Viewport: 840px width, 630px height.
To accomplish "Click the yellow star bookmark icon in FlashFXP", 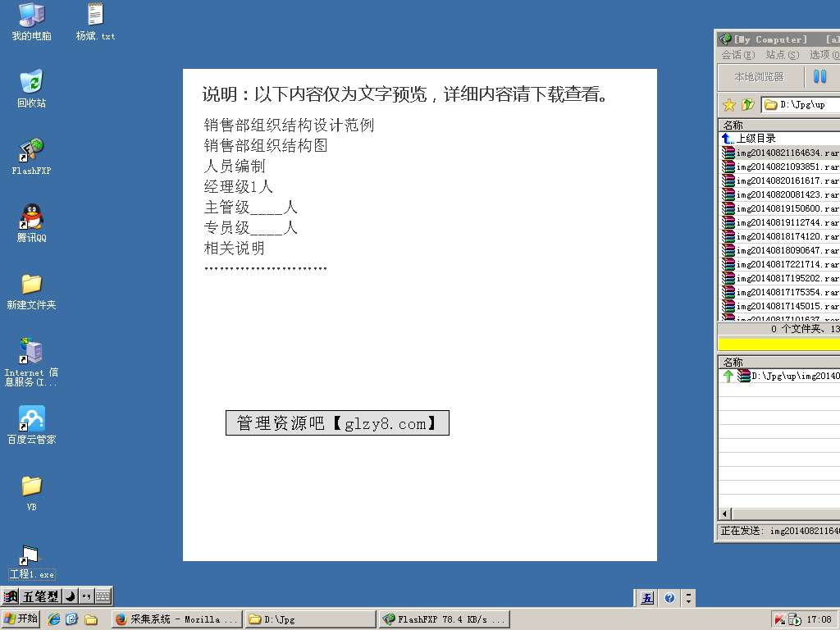I will (x=729, y=104).
